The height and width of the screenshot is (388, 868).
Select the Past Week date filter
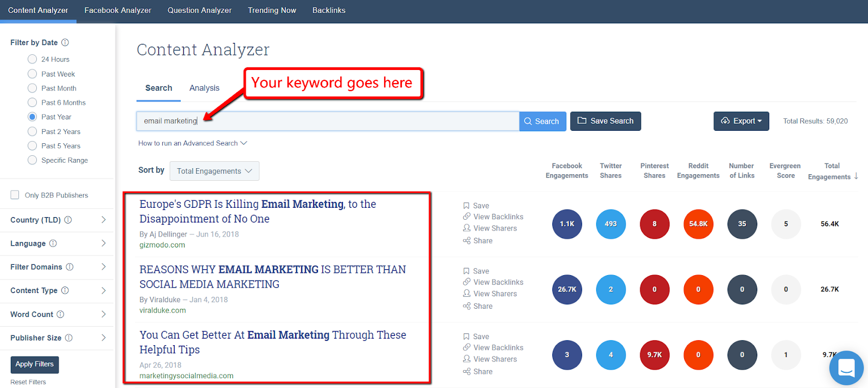click(33, 74)
